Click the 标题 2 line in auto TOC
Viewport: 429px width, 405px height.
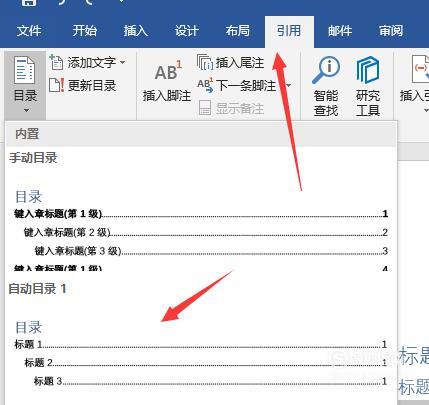(206, 362)
